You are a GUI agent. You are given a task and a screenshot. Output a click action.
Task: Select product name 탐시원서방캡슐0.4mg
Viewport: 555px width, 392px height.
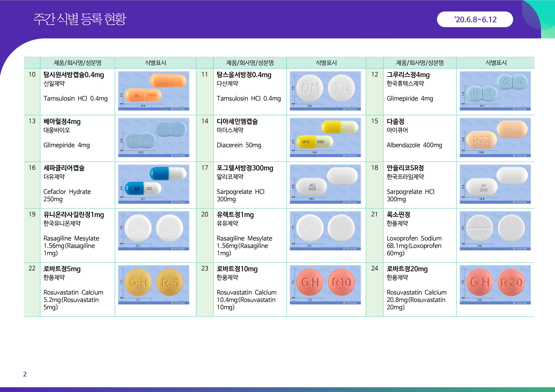click(73, 75)
